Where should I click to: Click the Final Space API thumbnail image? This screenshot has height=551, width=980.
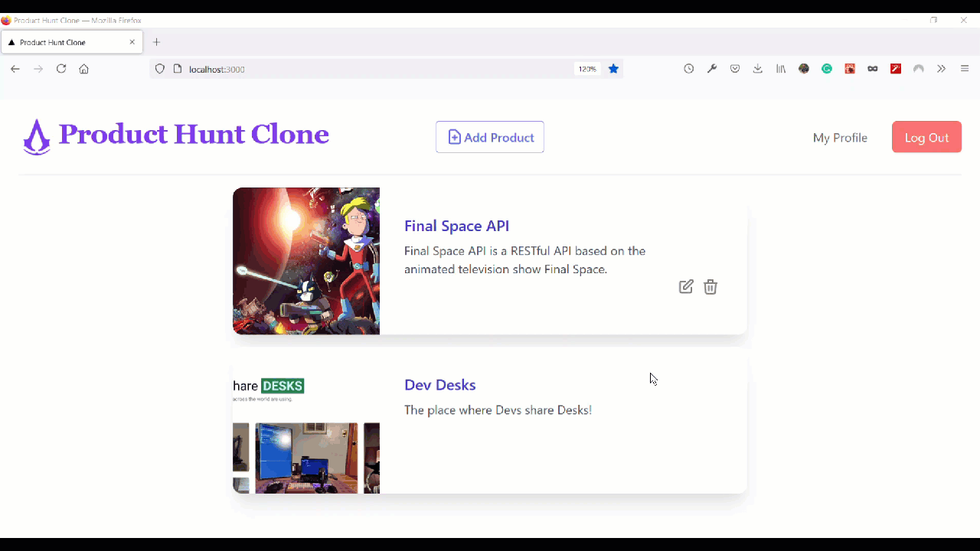306,261
